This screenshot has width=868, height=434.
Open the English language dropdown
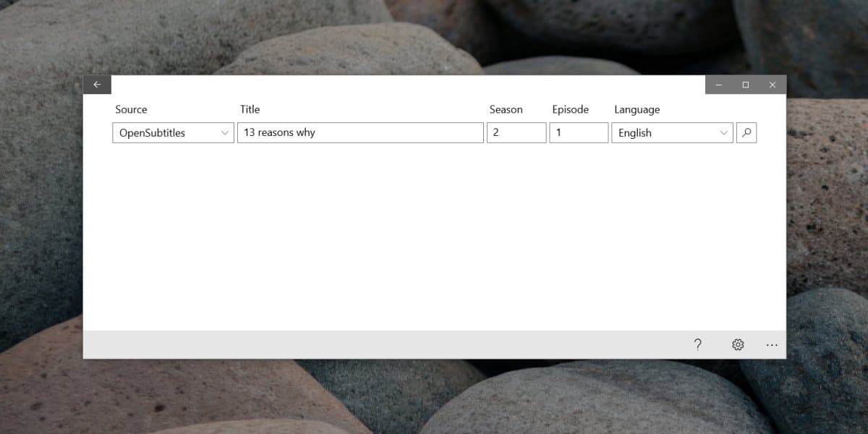coord(672,132)
